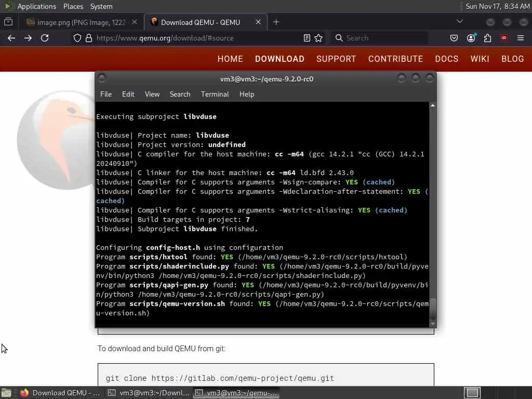Screen dimensions: 532x399
Task: Open HOME on the QEMU site
Action: point(230,59)
